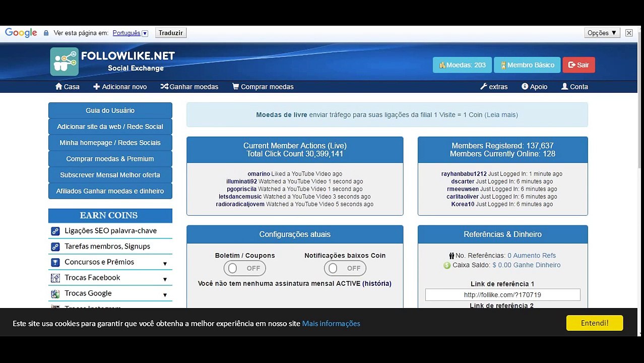Screen dimensions: 644x363
Task: Open the Comprar moedas menu
Action: tap(263, 87)
